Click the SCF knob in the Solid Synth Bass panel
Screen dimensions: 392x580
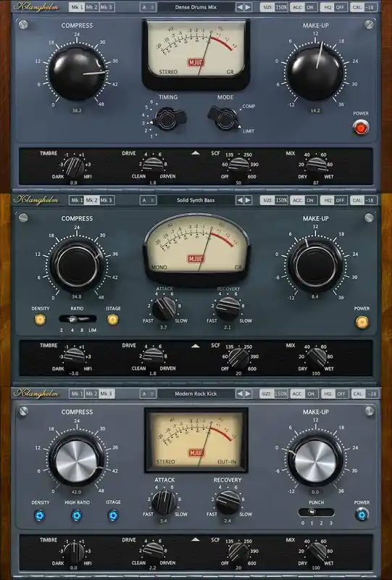tap(238, 358)
